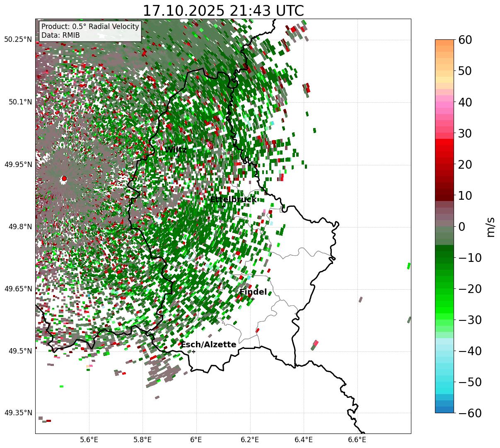Click the "Data: RMIB" text
Image resolution: width=500 pixels, height=448 pixels.
[x=60, y=36]
